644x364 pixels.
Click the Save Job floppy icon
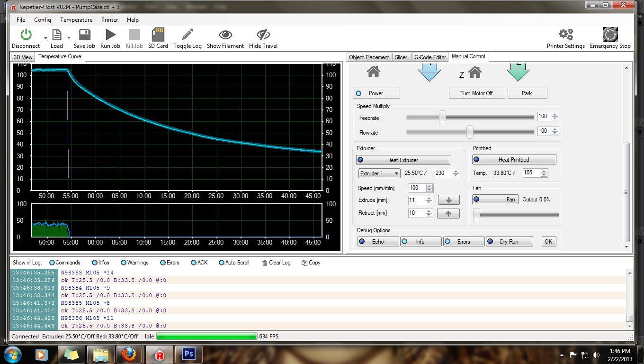(x=84, y=35)
